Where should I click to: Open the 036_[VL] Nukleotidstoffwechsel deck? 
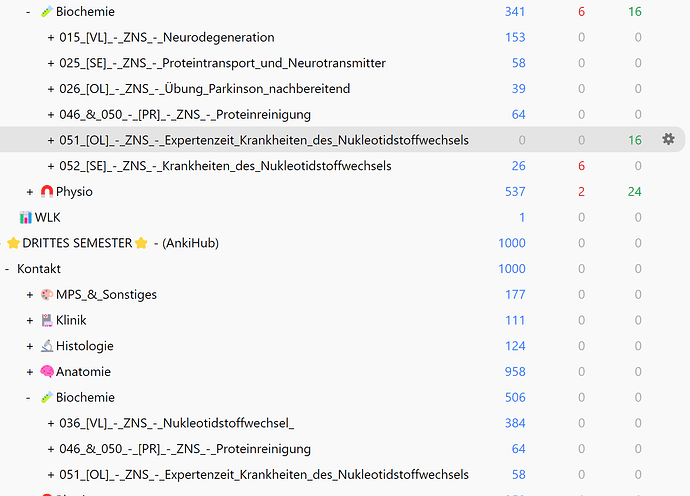[177, 424]
